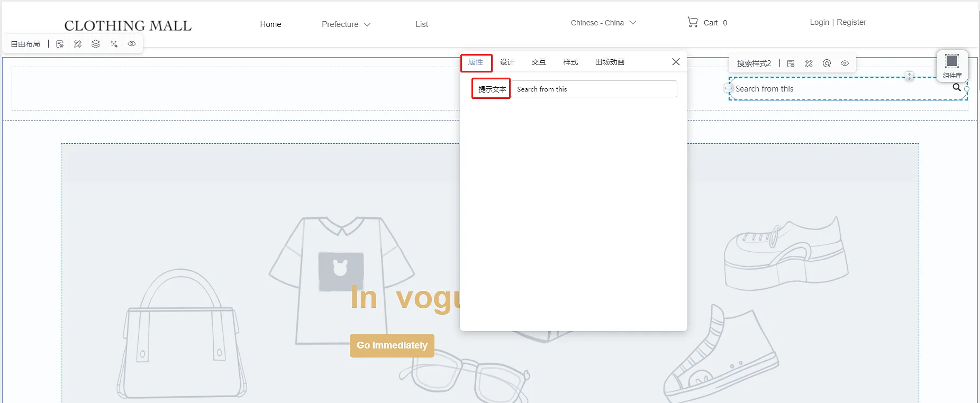Image resolution: width=980 pixels, height=403 pixels.
Task: Open the 样式 tab
Action: (x=570, y=62)
